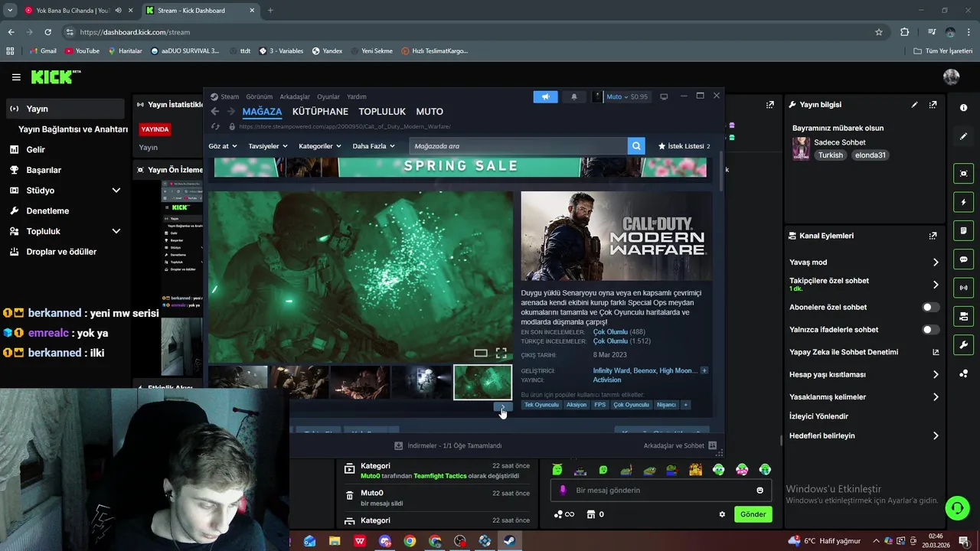Open the Kategoriler dropdown in Steam
This screenshot has width=980, height=551.
coord(319,146)
